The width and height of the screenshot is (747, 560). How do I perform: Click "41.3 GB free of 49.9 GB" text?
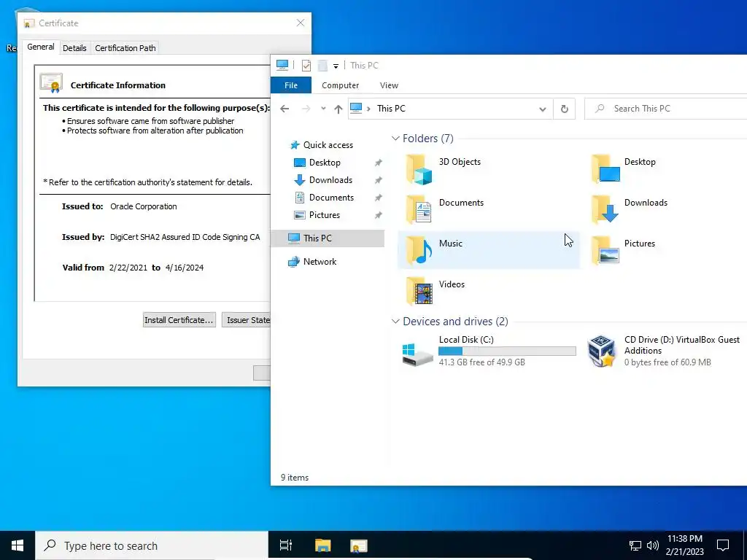pos(481,362)
